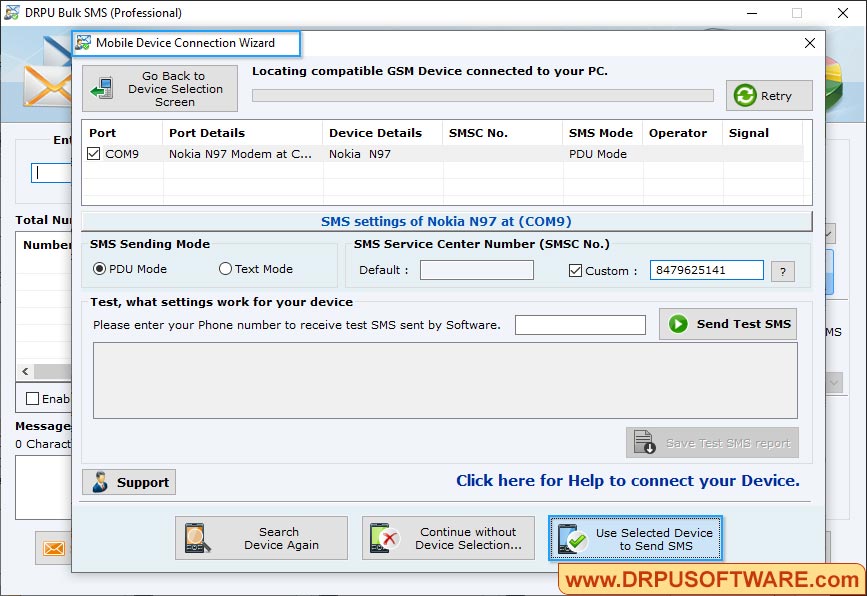Uncheck the COM9 port checkbox

[93, 154]
